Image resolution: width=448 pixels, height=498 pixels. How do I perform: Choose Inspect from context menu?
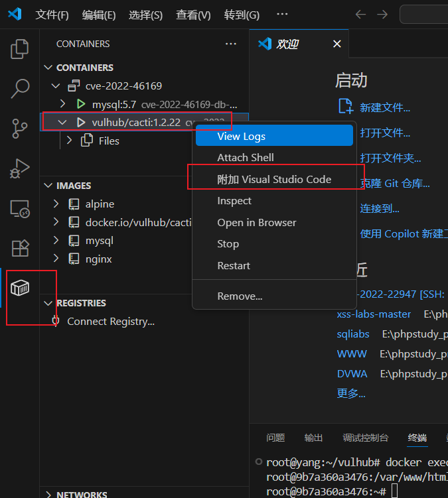[x=274, y=201]
